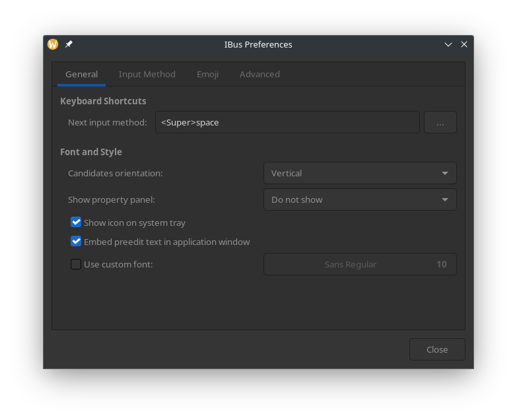Close the window with the X icon
Screen dimensions: 517x420
coord(464,44)
